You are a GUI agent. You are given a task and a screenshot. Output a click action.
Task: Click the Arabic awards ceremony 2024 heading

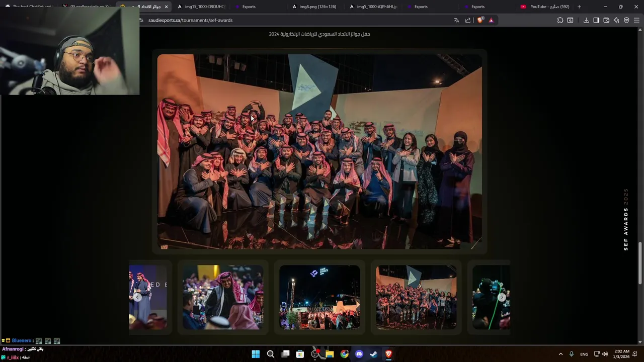click(319, 34)
